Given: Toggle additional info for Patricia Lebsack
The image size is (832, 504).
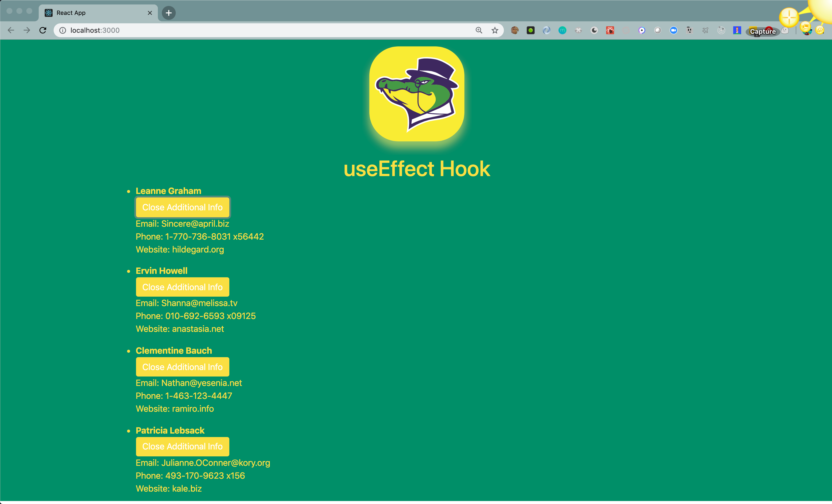Looking at the screenshot, I should [x=182, y=446].
